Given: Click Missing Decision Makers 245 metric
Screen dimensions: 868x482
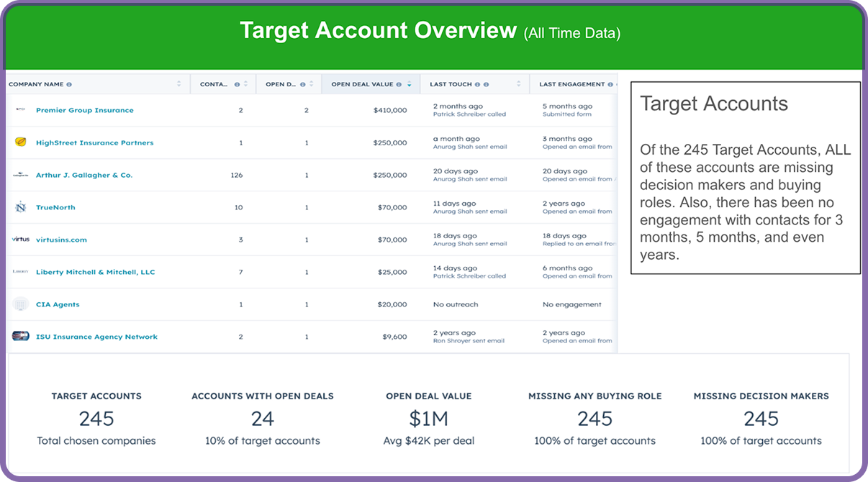Looking at the screenshot, I should tap(761, 419).
